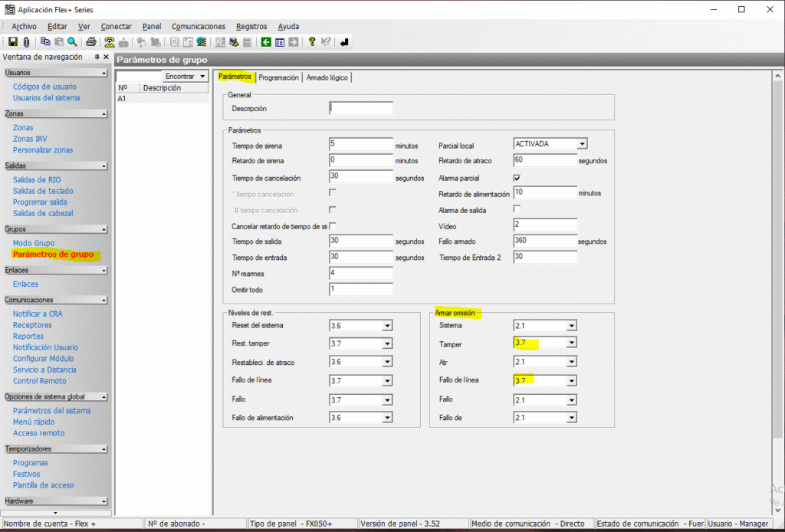Open Armar omisión Fallo de línea dropdown

572,381
